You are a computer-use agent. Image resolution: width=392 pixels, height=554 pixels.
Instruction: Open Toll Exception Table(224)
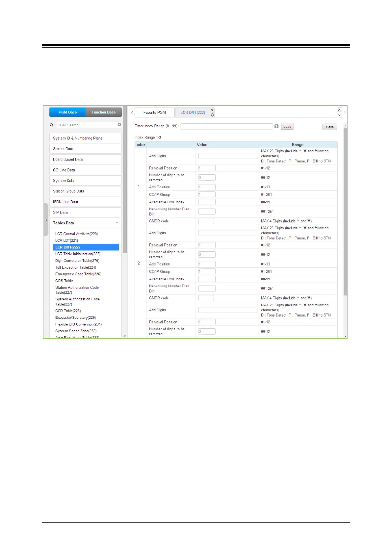(76, 267)
